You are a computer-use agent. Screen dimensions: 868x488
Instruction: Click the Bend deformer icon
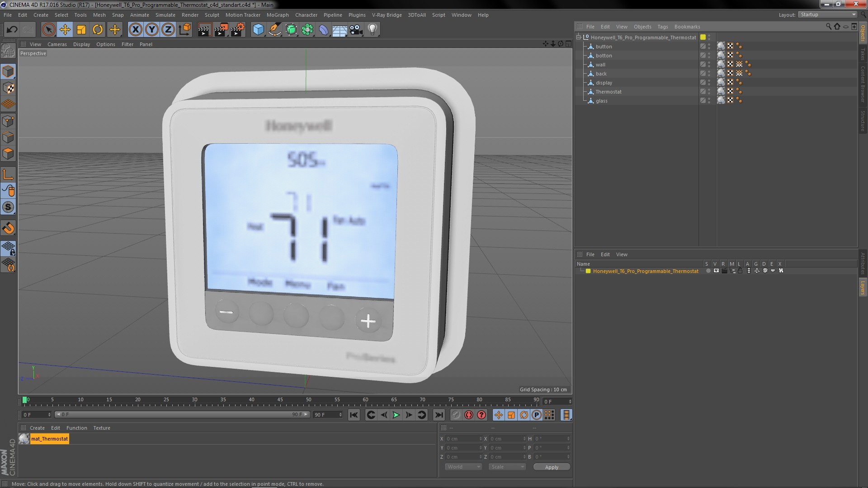pyautogui.click(x=324, y=30)
